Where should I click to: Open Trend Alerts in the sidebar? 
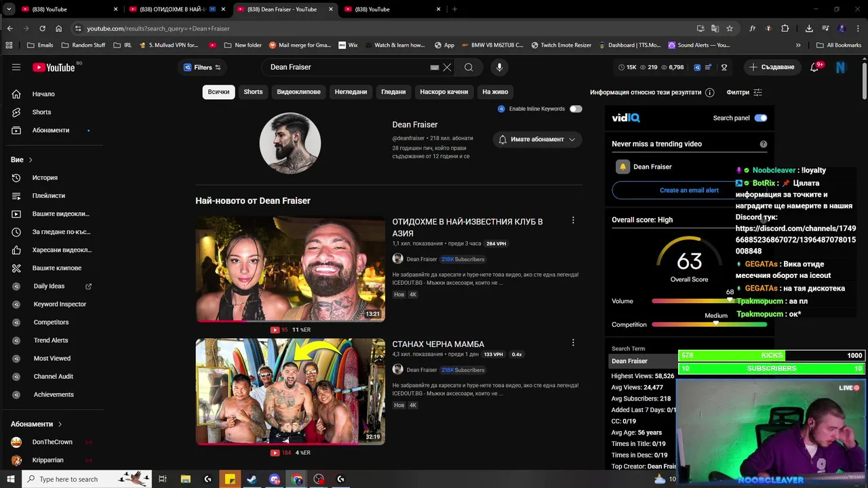(x=52, y=340)
